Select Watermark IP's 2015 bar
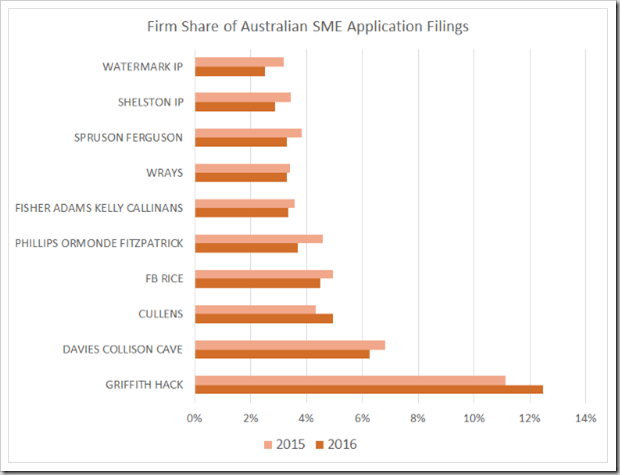This screenshot has width=620, height=475. (240, 62)
